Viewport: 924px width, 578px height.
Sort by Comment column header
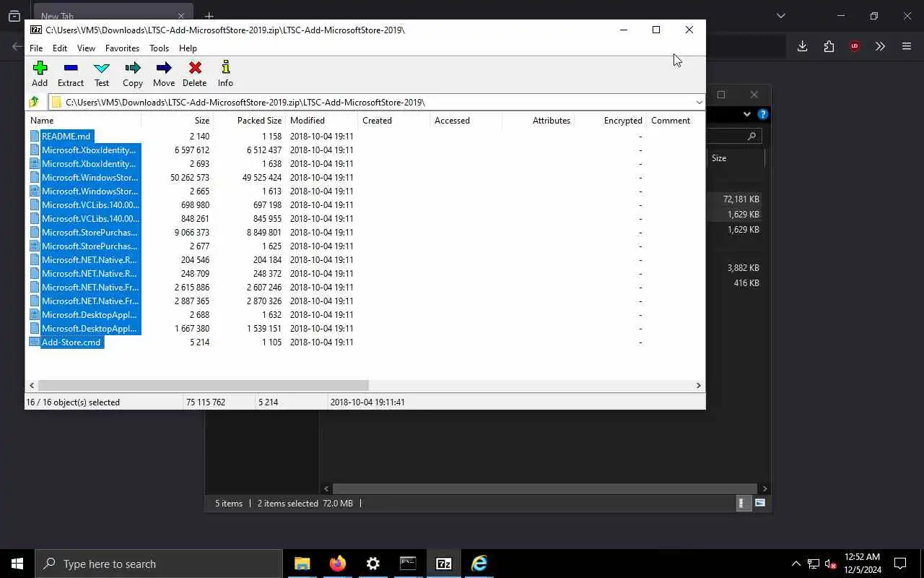(675, 121)
